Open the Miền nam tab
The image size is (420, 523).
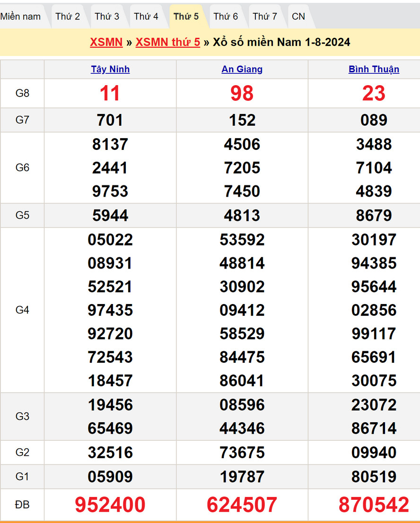(21, 17)
